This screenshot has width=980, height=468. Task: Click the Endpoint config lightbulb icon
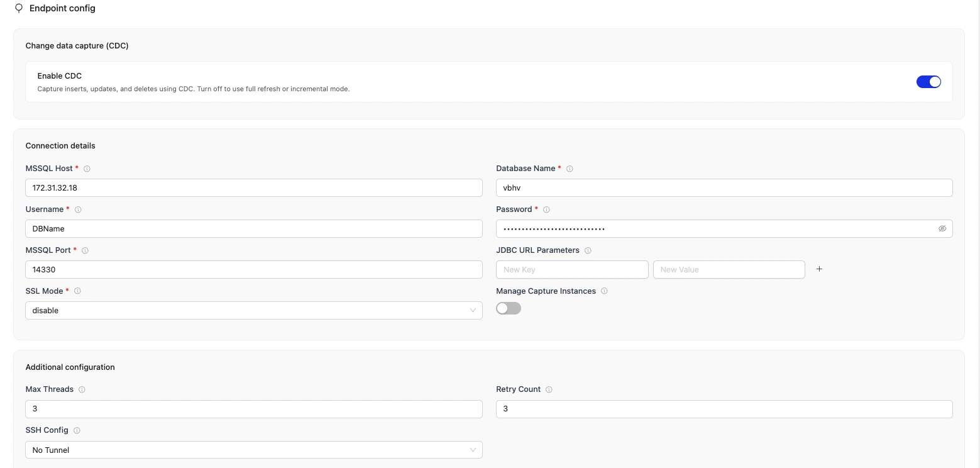click(18, 9)
